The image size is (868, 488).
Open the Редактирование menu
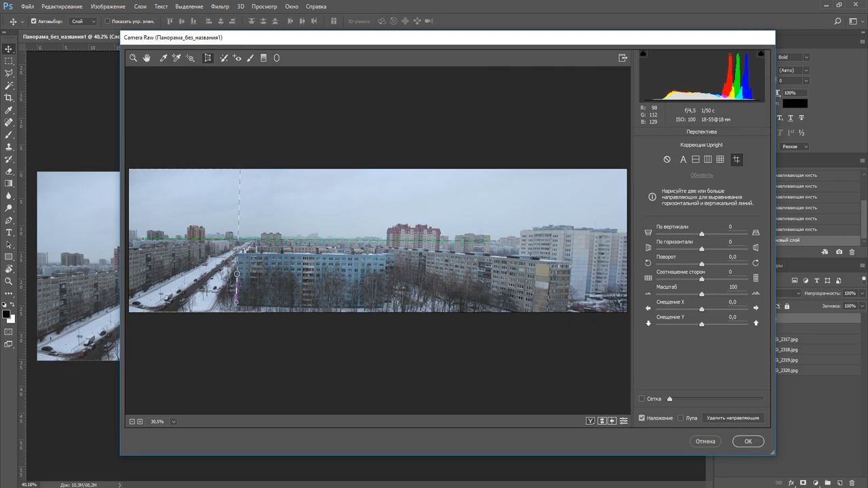[x=62, y=6]
